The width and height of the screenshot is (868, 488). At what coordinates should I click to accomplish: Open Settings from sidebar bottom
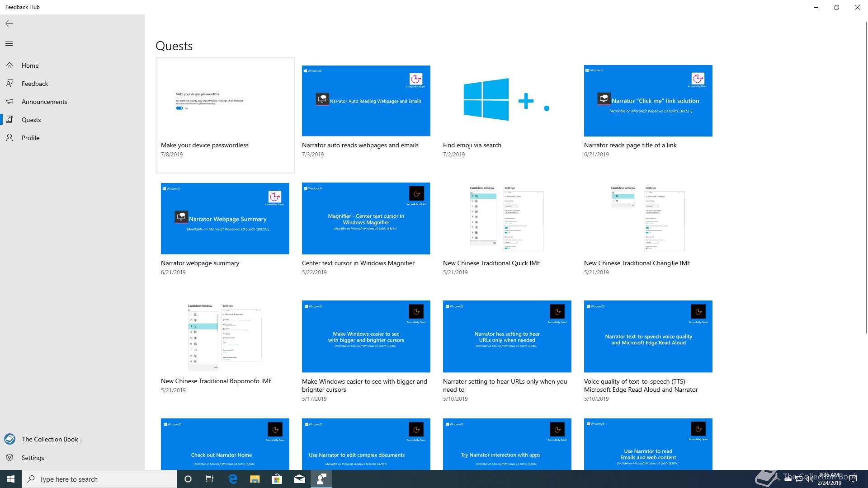click(x=72, y=458)
